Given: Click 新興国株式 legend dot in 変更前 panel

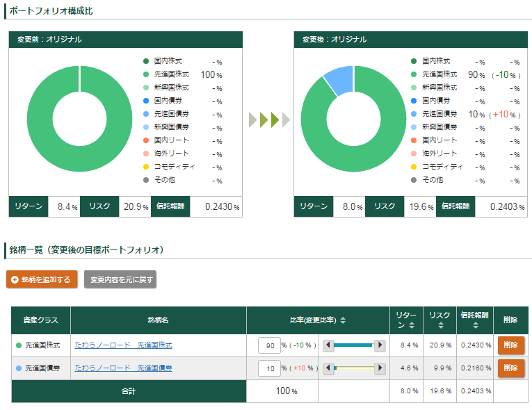Looking at the screenshot, I should tap(146, 88).
